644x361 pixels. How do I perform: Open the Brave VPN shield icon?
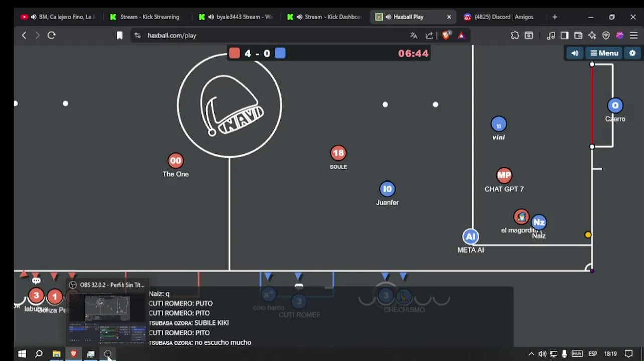pyautogui.click(x=606, y=35)
